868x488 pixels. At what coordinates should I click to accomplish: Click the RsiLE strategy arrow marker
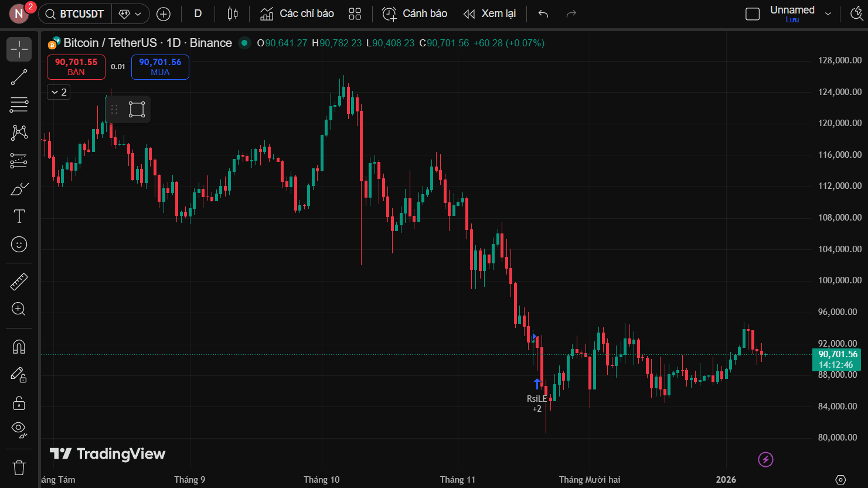[537, 384]
